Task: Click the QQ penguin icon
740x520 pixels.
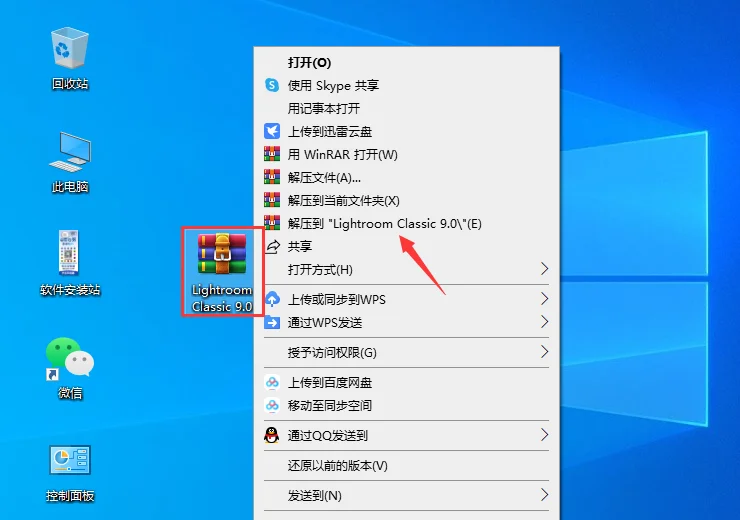Action: [271, 435]
